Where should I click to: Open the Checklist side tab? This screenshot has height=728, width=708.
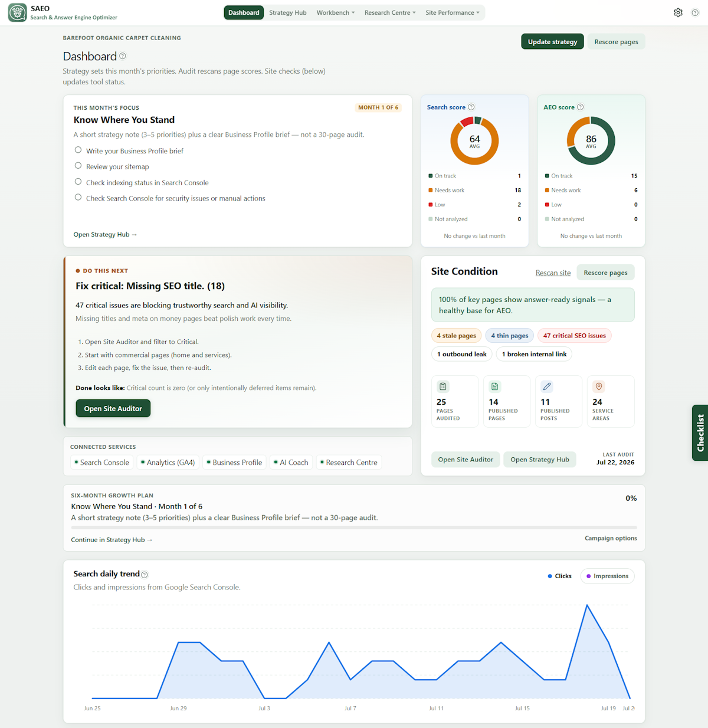click(700, 432)
